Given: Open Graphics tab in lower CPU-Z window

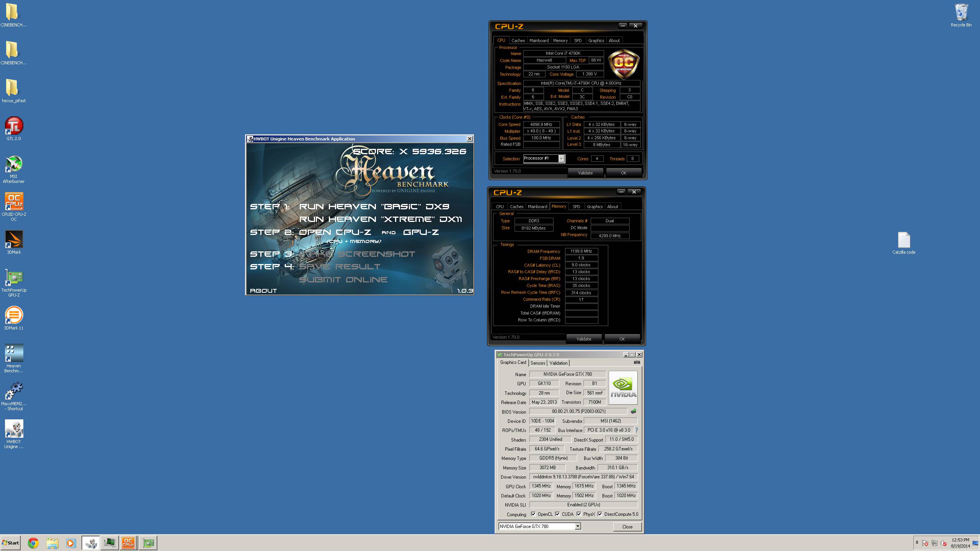Looking at the screenshot, I should point(595,207).
